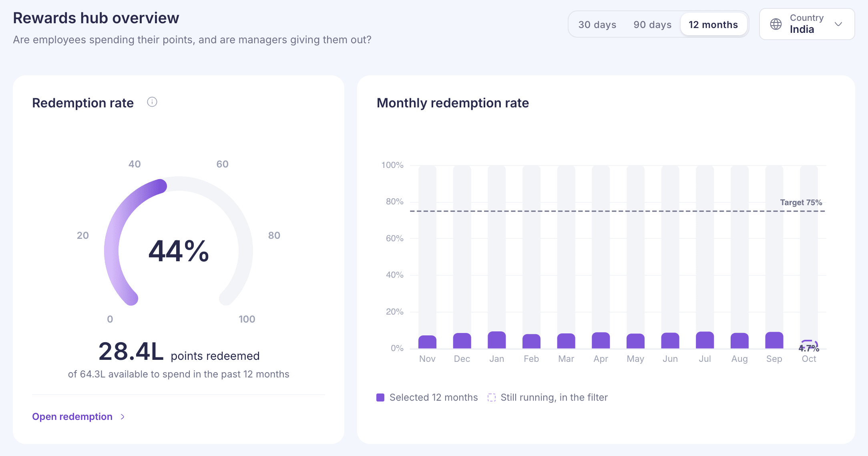
Task: Click the Mar bar in monthly chart
Action: (x=566, y=341)
